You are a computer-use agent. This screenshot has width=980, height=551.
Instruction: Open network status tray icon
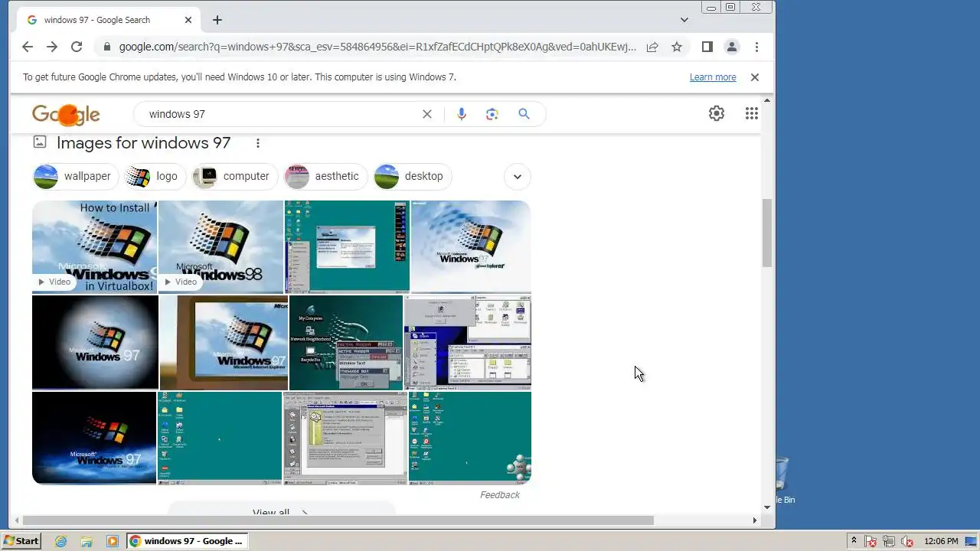pyautogui.click(x=890, y=541)
